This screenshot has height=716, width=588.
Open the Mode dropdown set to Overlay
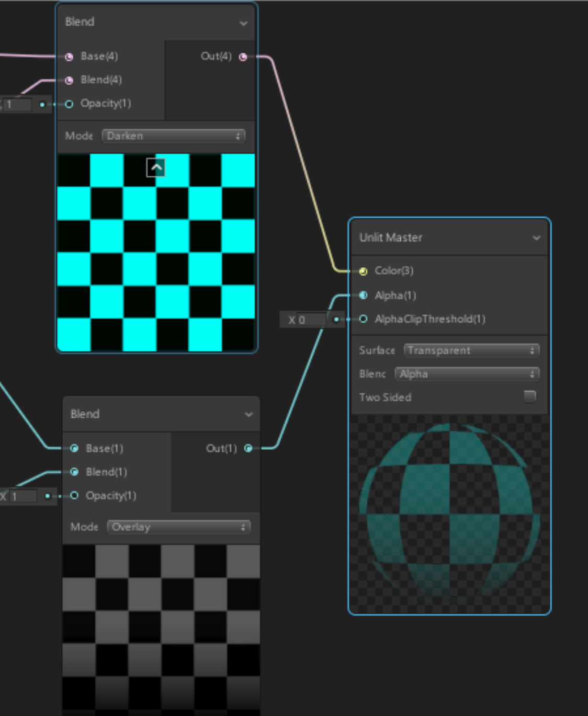178,527
